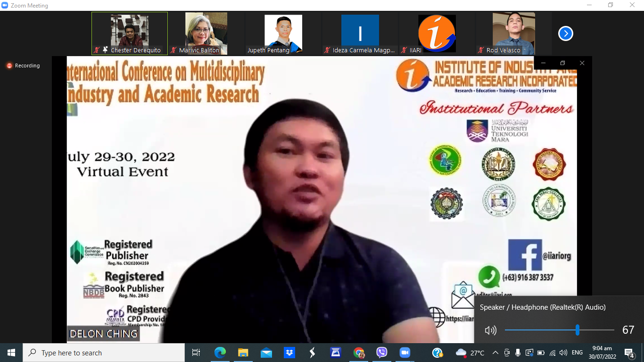Image resolution: width=644 pixels, height=362 pixels.
Task: Click the Type here to search box
Action: [104, 353]
